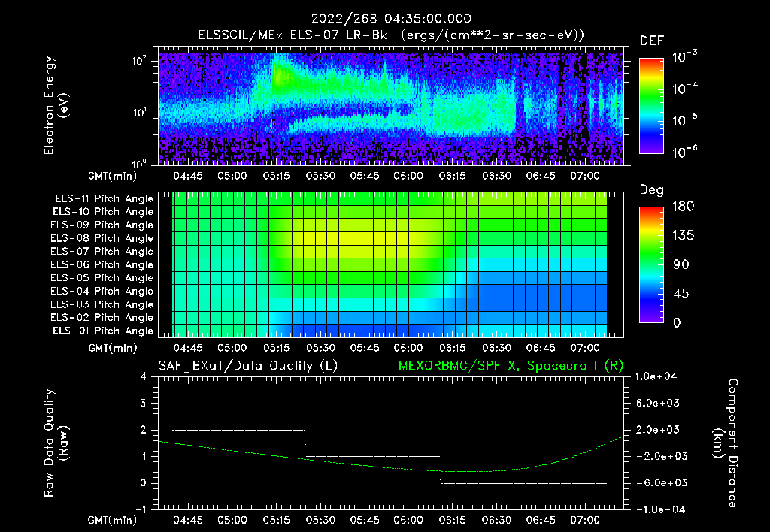Image resolution: width=770 pixels, height=532 pixels.
Task: Click the '135' degree colorbar value
Action: [x=684, y=236]
